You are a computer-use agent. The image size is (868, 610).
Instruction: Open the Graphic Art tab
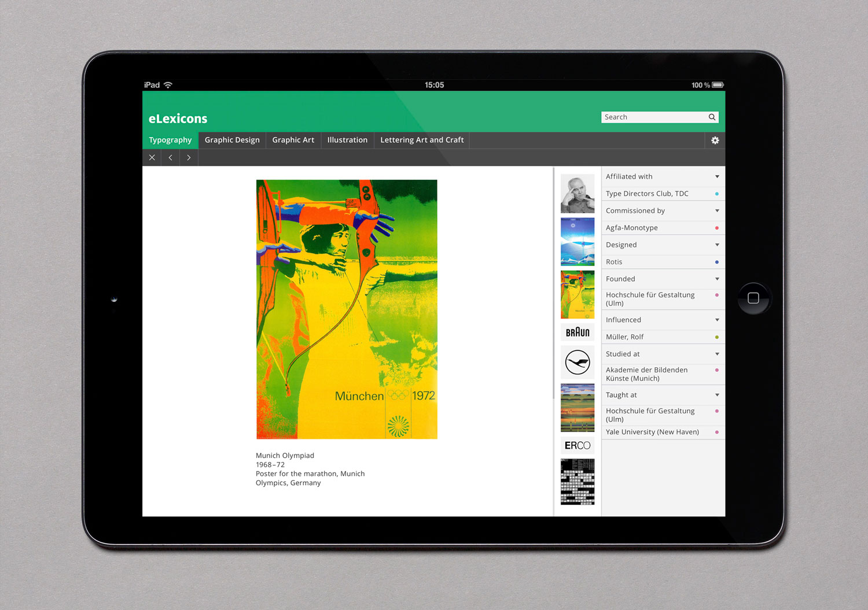[x=293, y=140]
